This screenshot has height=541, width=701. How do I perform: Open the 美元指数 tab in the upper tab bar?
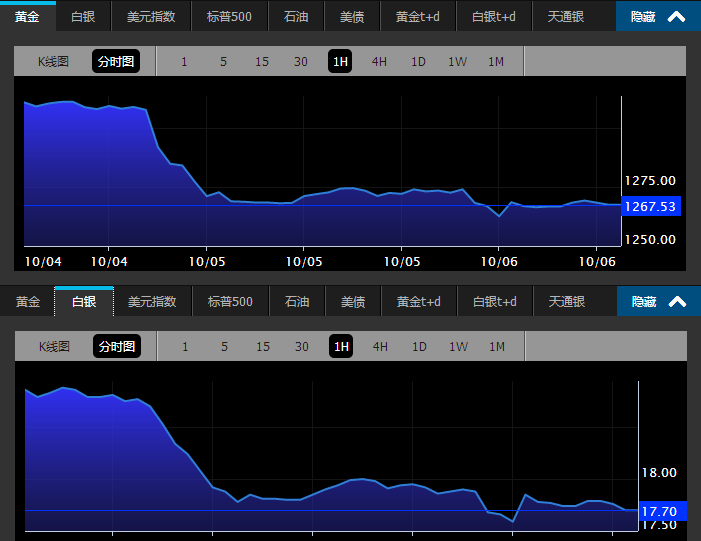coord(151,17)
